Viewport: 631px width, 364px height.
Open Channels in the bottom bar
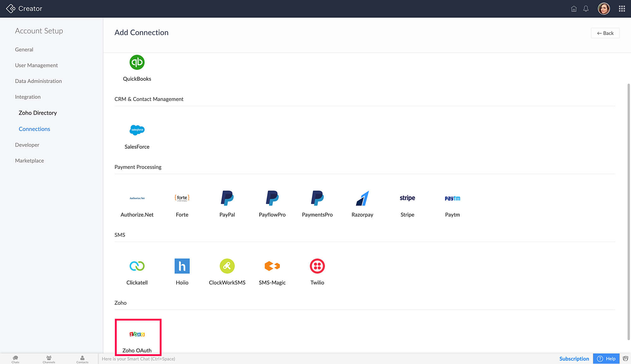[49, 359]
